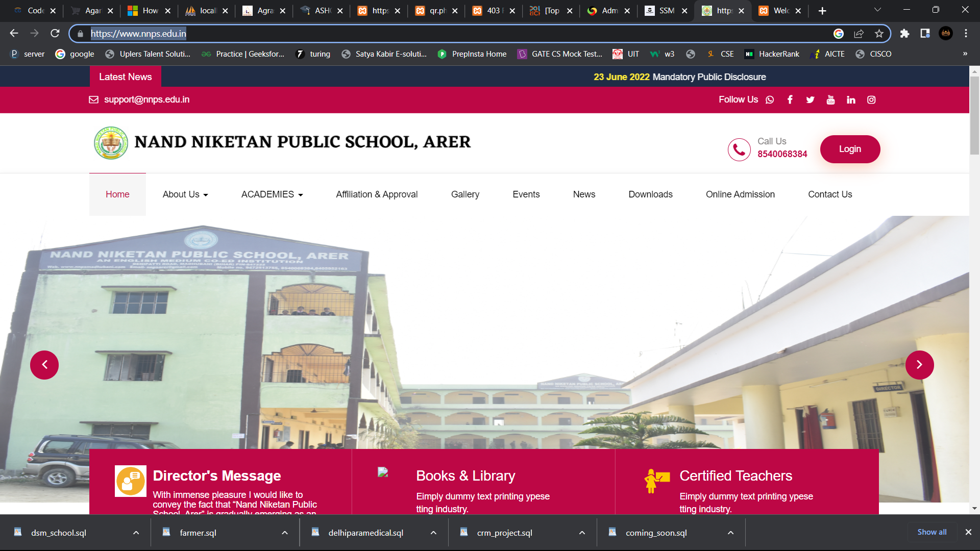The width and height of the screenshot is (980, 551).
Task: Open Events navigation item
Action: pyautogui.click(x=526, y=194)
